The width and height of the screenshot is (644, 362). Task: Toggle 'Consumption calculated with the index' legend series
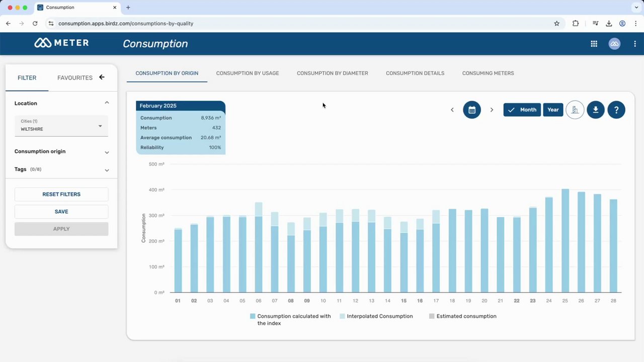[x=290, y=320]
